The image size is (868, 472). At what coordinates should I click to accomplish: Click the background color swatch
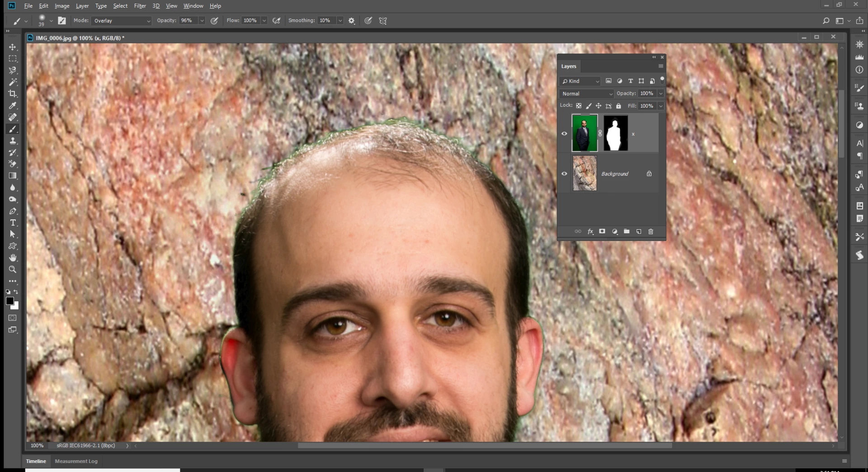tap(16, 307)
